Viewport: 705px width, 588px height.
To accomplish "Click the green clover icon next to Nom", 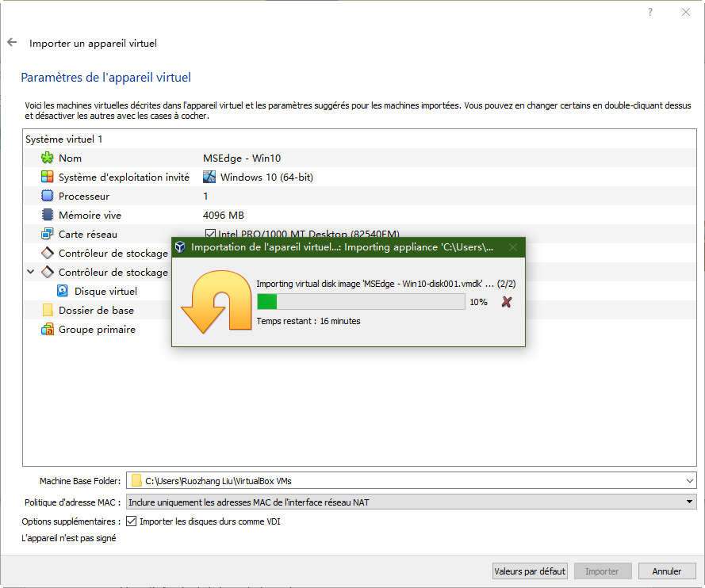I will click(x=48, y=158).
